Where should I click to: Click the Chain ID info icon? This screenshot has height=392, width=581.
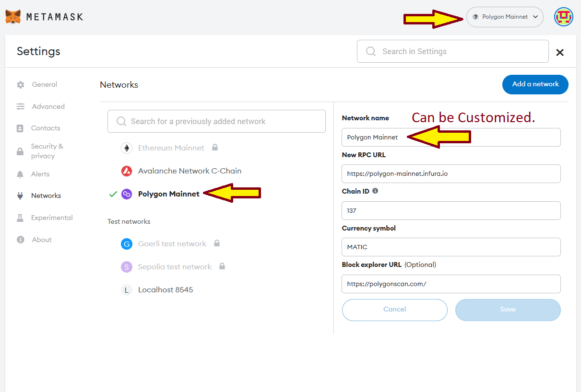tap(375, 191)
